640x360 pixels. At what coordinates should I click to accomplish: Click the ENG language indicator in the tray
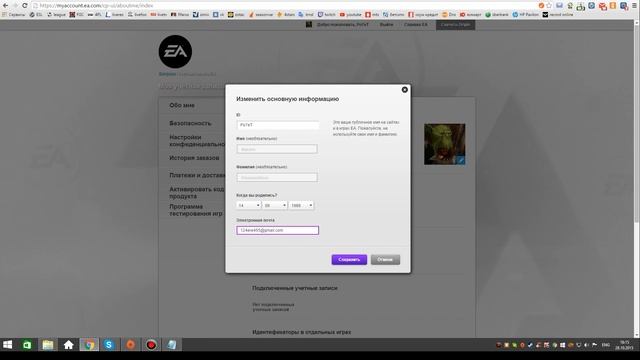606,345
